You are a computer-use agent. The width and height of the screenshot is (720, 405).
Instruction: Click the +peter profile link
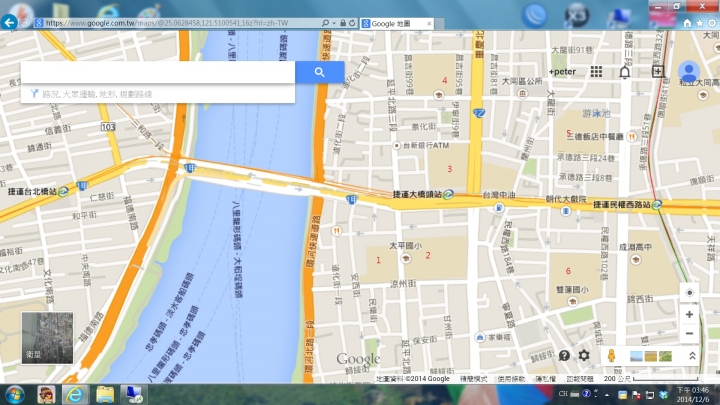pos(562,72)
